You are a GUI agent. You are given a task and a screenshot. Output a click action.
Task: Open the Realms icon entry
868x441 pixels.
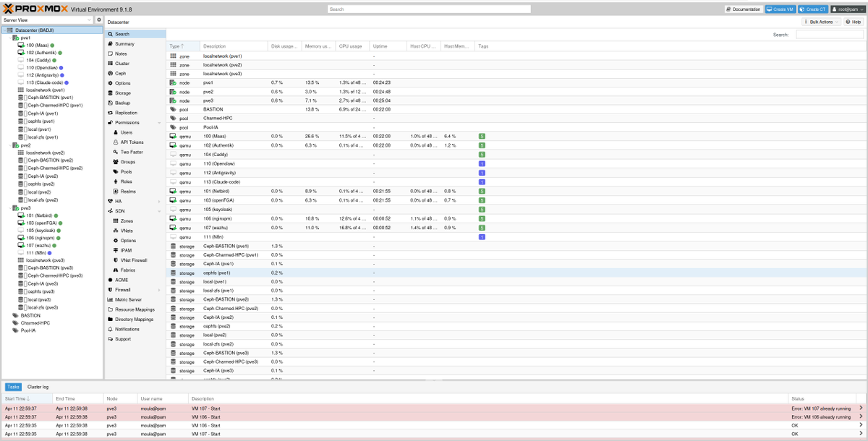pos(115,191)
